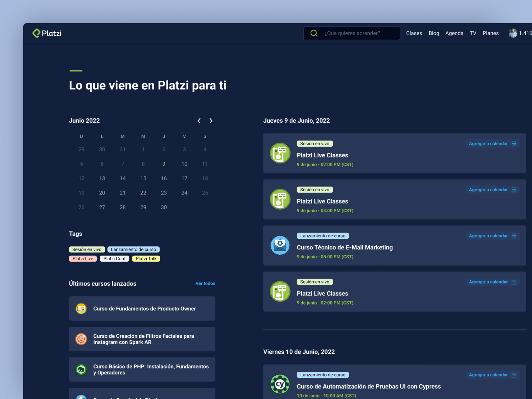Select day 23 in the calendar
532x399 pixels.
pos(164,193)
